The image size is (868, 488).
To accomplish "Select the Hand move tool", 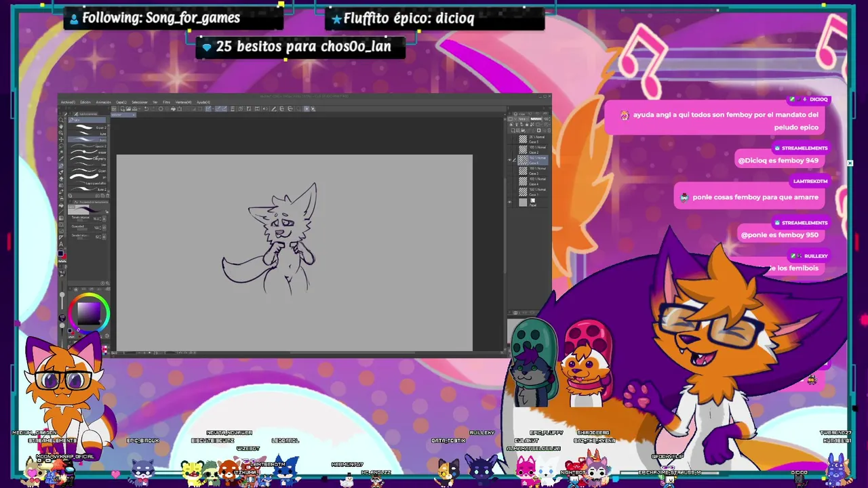I will pyautogui.click(x=61, y=127).
